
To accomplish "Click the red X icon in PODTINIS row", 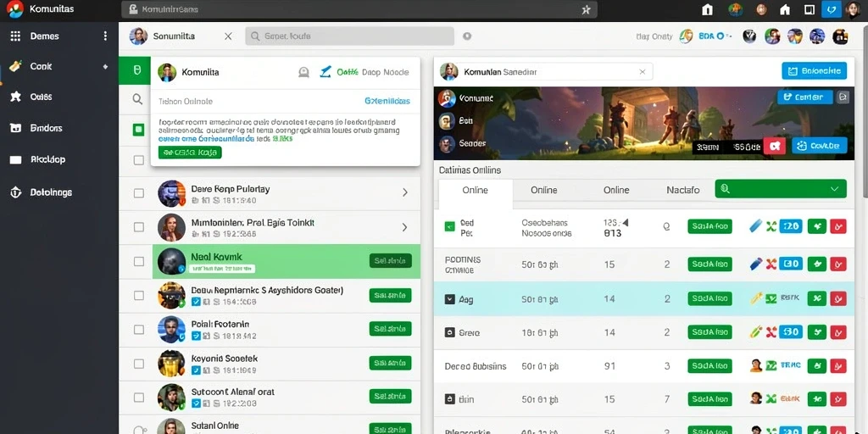I will pos(771,264).
